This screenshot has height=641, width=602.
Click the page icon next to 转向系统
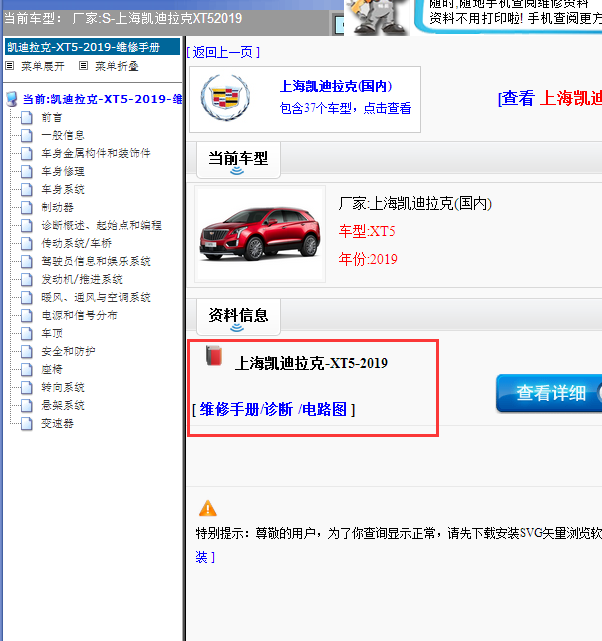click(27, 388)
